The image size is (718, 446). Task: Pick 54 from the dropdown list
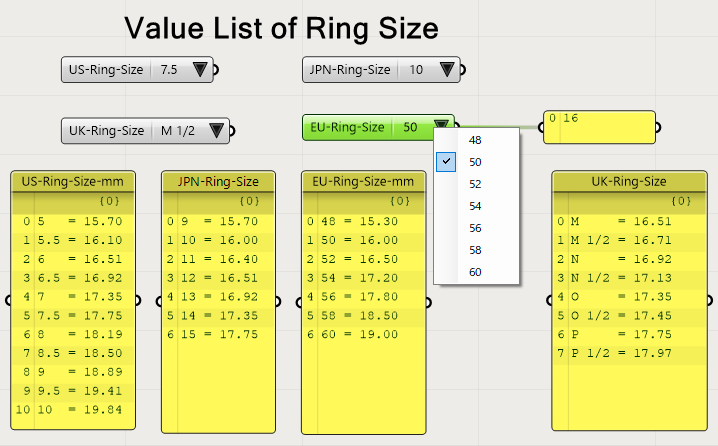pos(475,206)
